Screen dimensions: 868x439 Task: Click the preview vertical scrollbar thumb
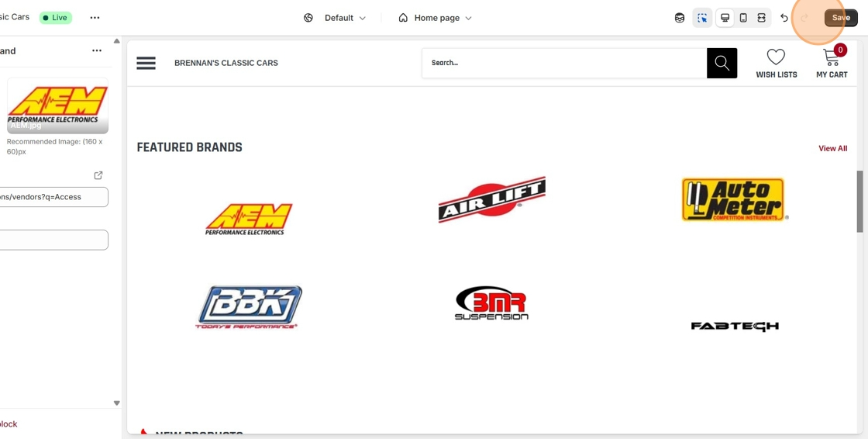859,201
